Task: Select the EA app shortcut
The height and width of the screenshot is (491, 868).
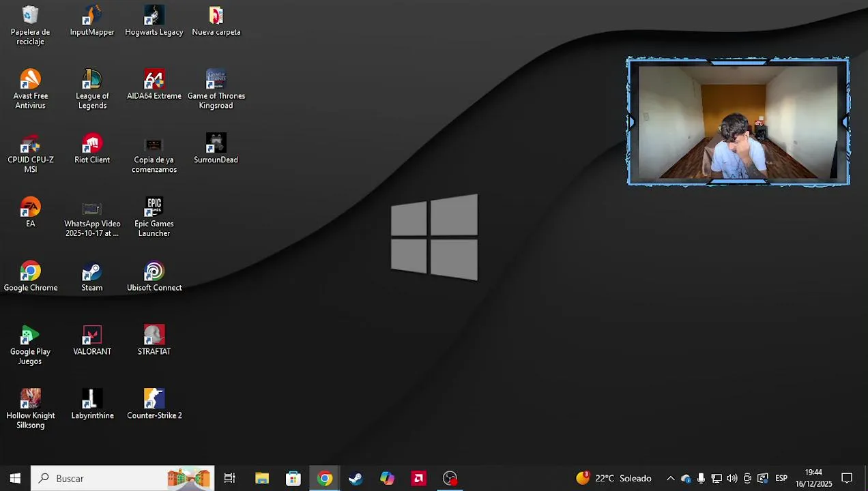Action: [30, 213]
